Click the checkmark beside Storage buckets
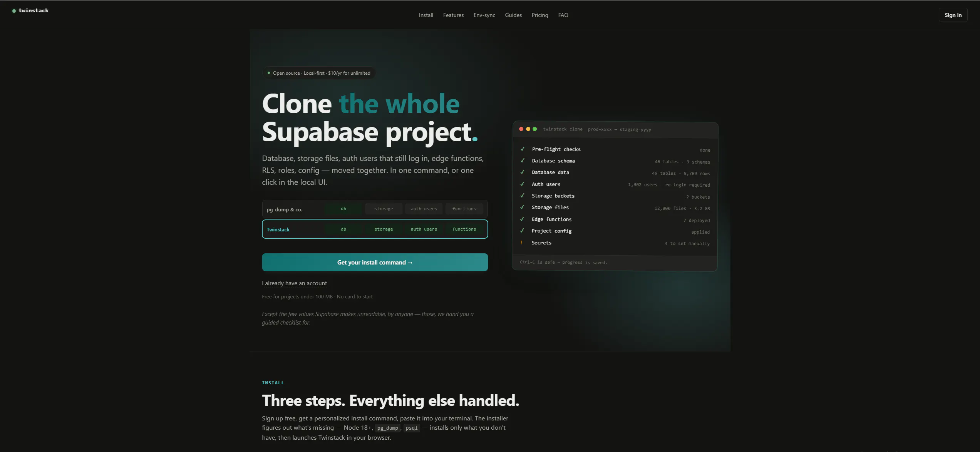This screenshot has width=980, height=452. (x=523, y=196)
